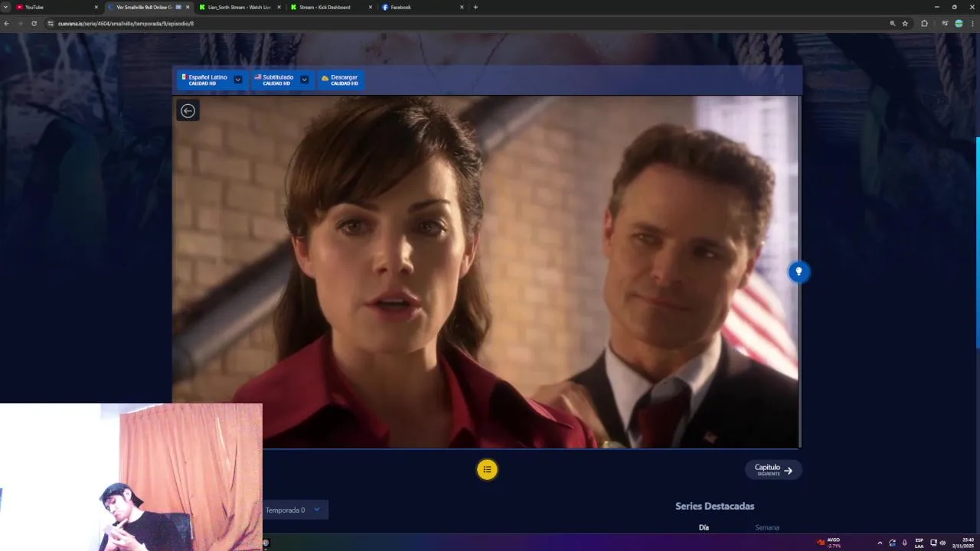Open the AVGO stock widget in taskbar

(x=829, y=543)
